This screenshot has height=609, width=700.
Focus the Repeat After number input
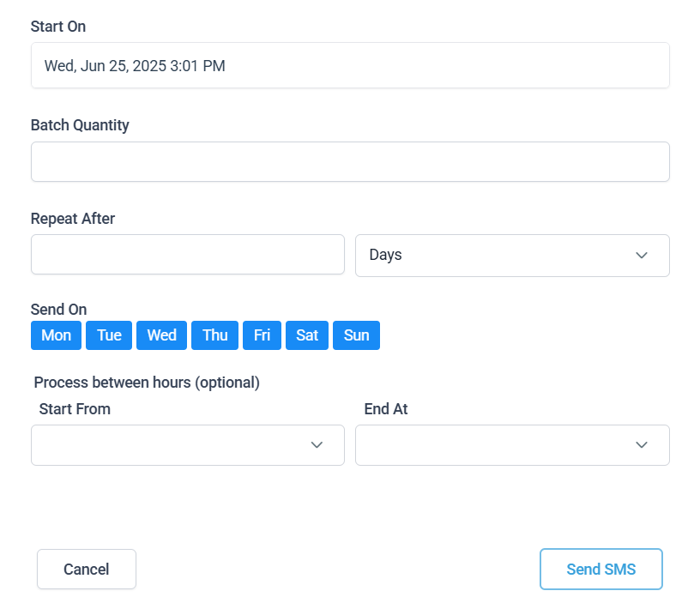(188, 255)
